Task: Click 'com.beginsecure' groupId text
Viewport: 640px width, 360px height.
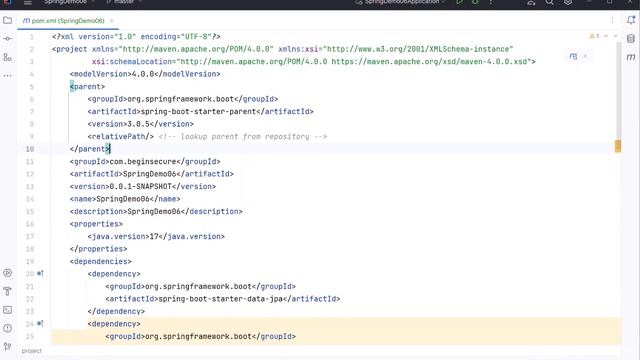Action: tap(143, 161)
